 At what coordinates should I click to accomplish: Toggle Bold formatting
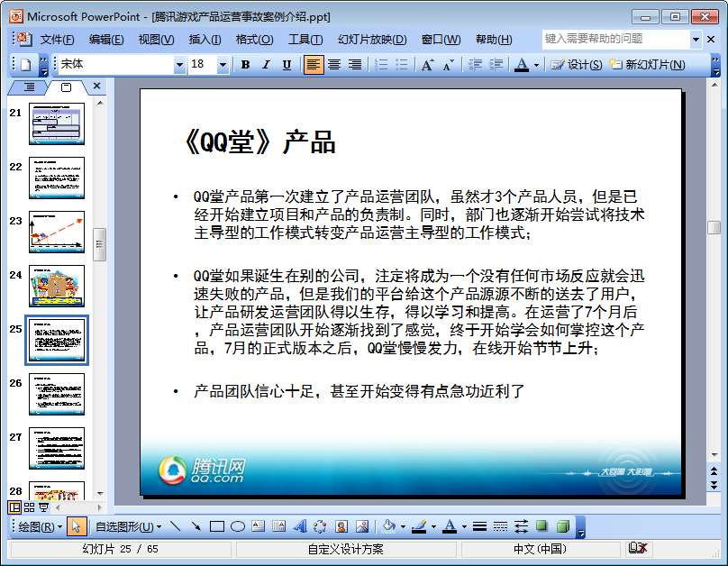tap(246, 65)
